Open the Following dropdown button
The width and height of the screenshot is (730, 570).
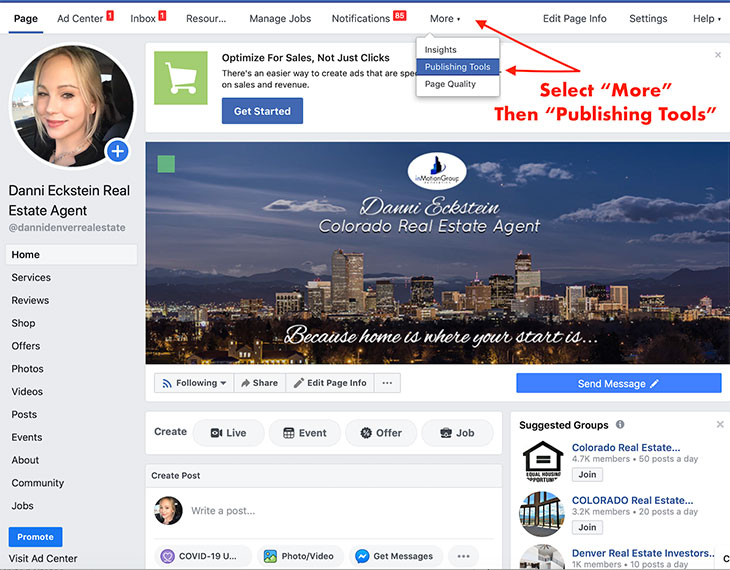(x=194, y=383)
